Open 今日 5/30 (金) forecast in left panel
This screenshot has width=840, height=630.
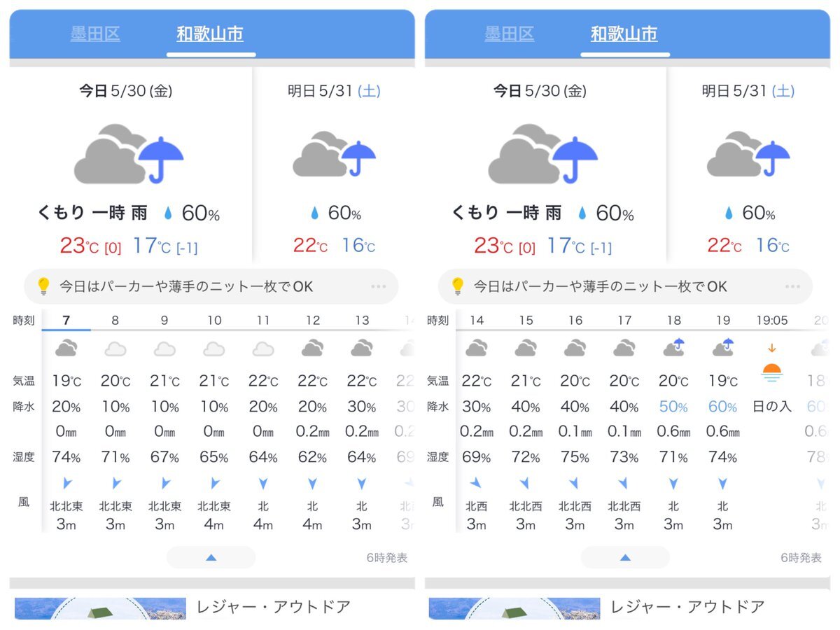point(126,91)
